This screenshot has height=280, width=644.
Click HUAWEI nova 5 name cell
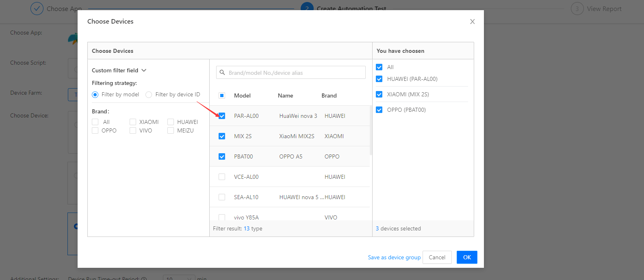click(301, 197)
